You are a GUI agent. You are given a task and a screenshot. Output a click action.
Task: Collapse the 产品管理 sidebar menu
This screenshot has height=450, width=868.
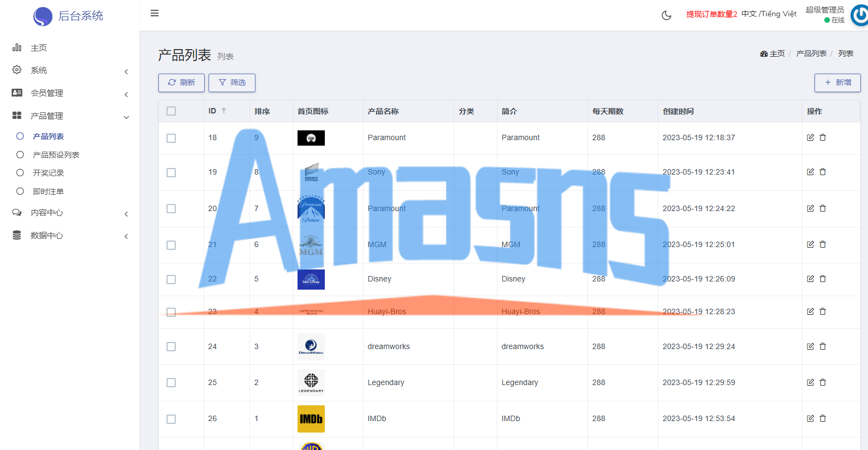70,116
